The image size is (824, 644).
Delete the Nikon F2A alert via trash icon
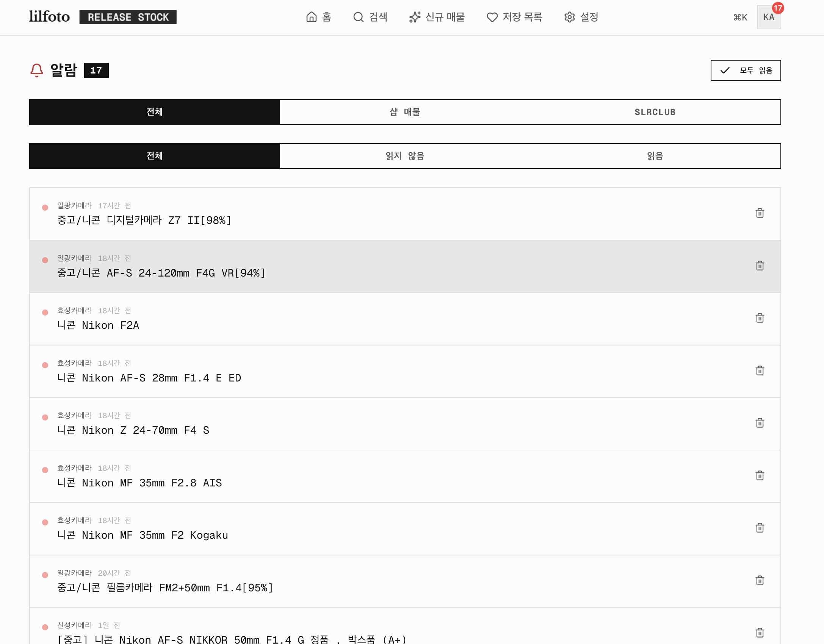tap(760, 318)
